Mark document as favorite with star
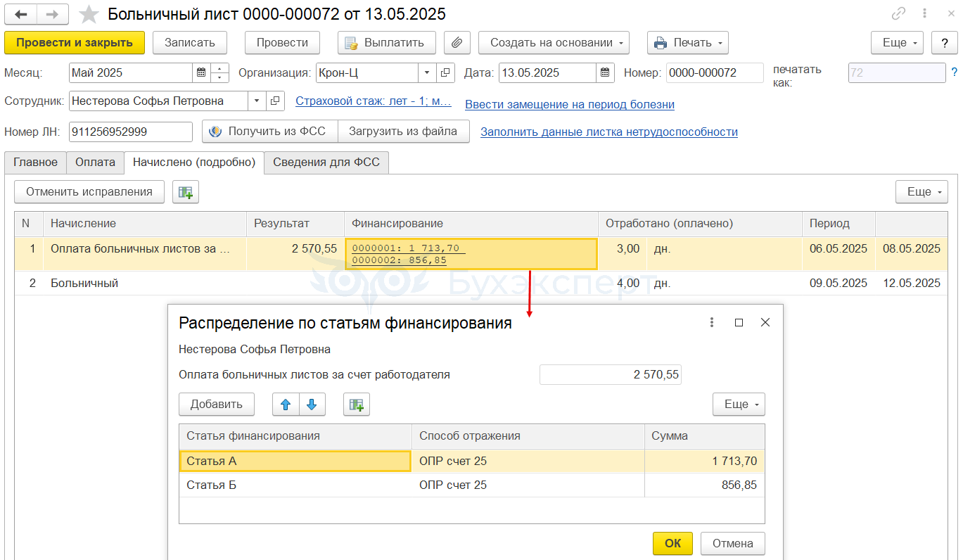 click(89, 14)
